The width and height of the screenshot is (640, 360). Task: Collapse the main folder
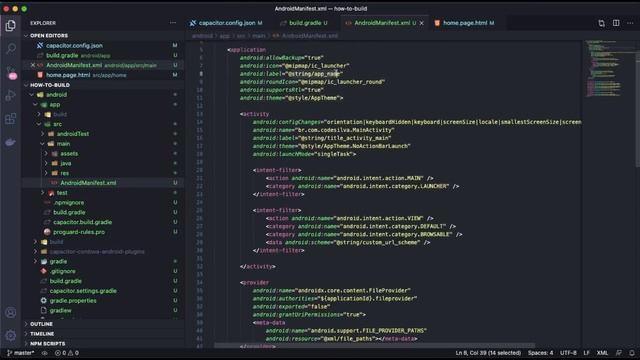[x=63, y=144]
